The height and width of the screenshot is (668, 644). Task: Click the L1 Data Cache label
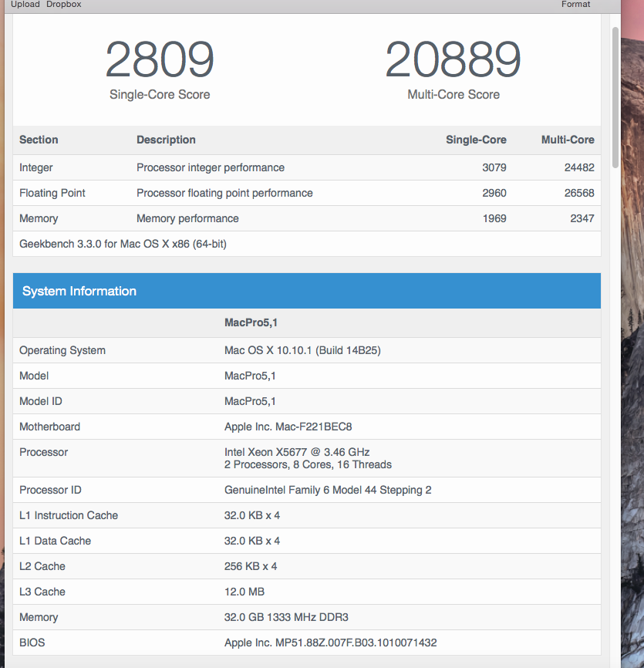(x=55, y=541)
